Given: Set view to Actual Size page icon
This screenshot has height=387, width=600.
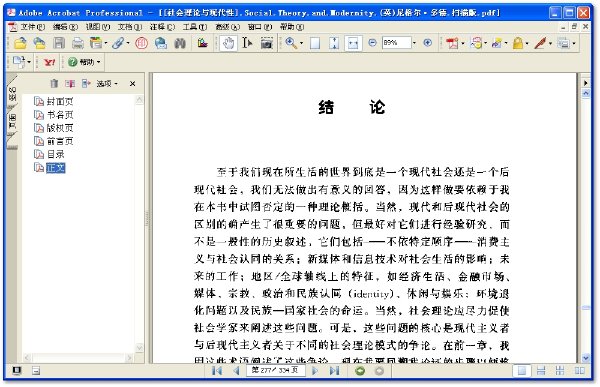Looking at the screenshot, I should pyautogui.click(x=315, y=43).
